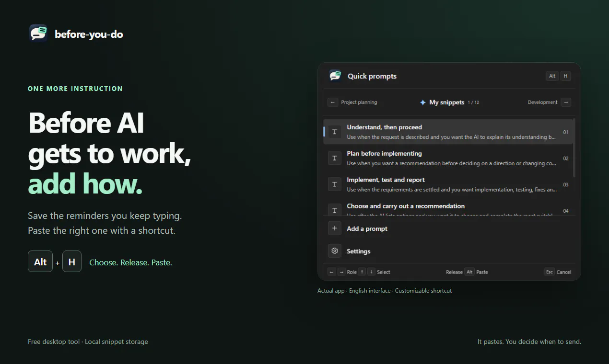Open the Settings gear icon
Image resolution: width=609 pixels, height=364 pixels.
pos(335,251)
